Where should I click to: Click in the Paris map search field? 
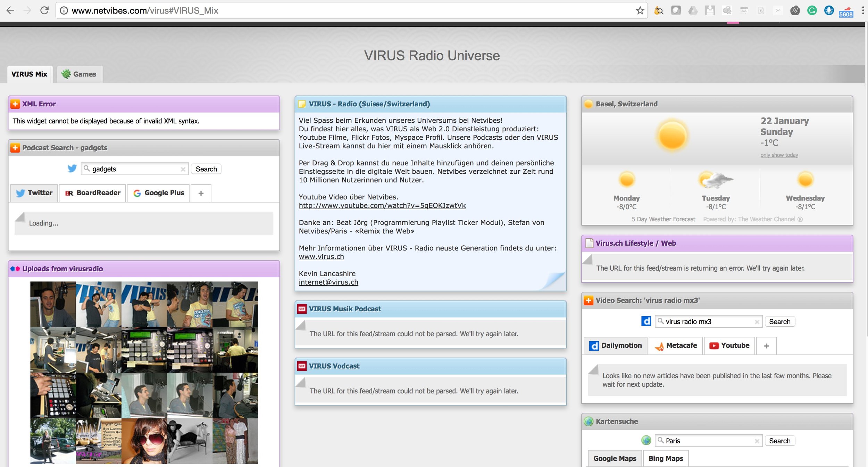(x=708, y=441)
